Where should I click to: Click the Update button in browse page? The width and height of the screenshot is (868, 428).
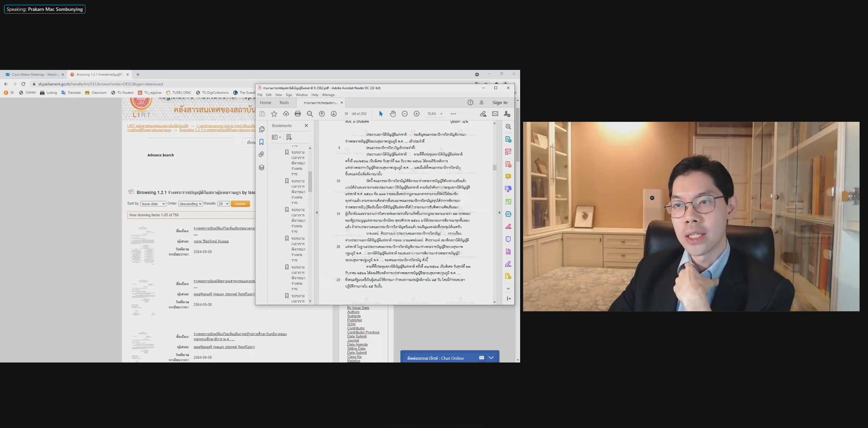click(240, 204)
